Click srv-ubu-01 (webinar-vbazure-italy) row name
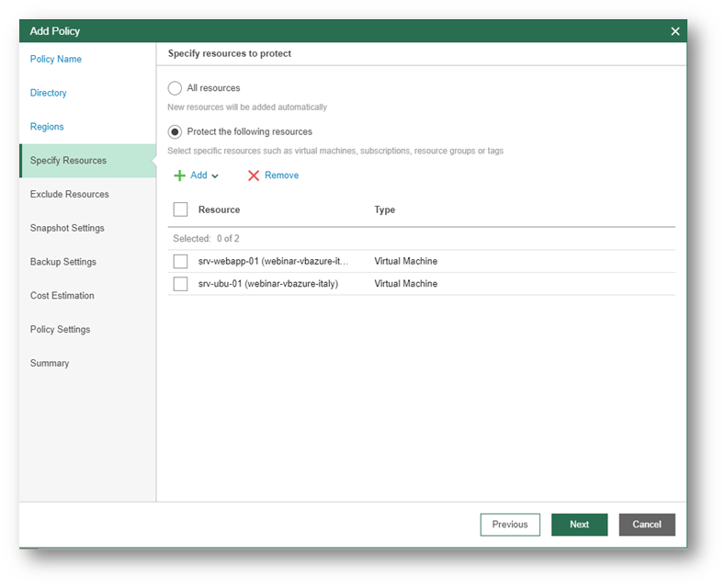The width and height of the screenshot is (726, 588). 268,283
